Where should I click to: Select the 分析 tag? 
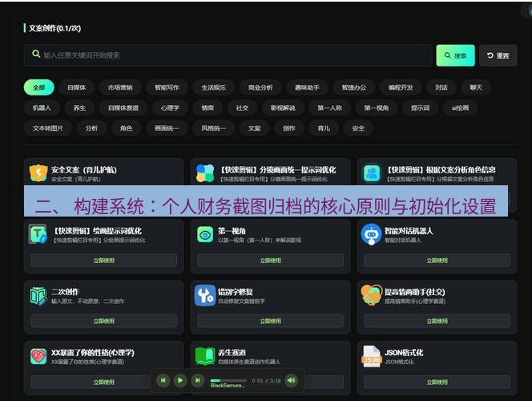(91, 128)
